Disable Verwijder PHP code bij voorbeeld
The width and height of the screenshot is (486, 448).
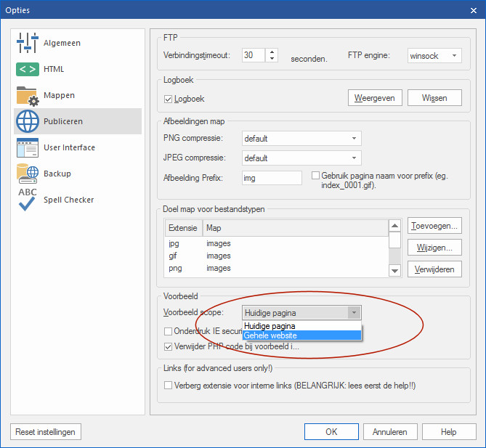[x=169, y=346]
